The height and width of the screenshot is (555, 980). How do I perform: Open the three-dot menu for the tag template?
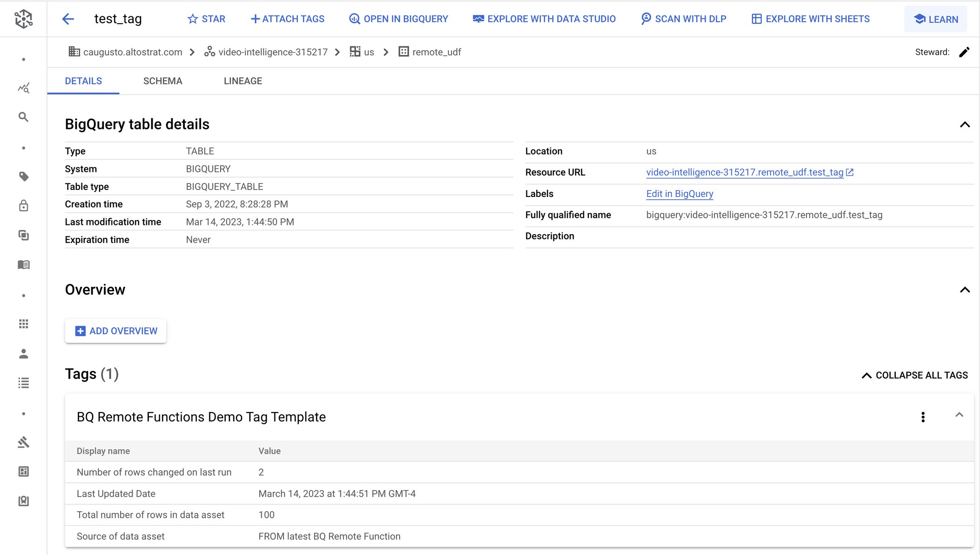(x=923, y=417)
